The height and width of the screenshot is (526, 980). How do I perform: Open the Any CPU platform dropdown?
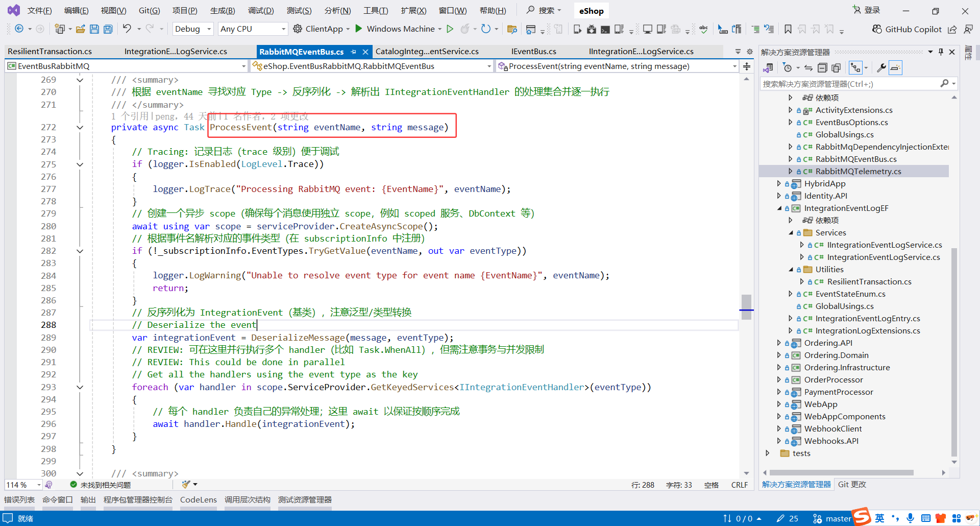point(252,29)
